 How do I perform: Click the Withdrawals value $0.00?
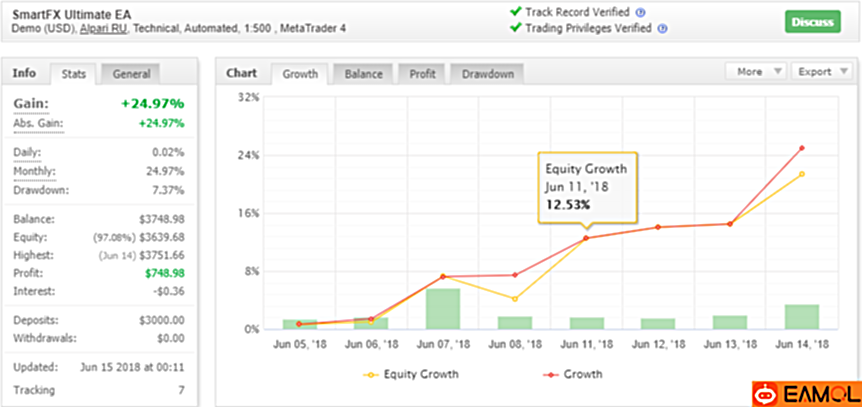pos(171,338)
